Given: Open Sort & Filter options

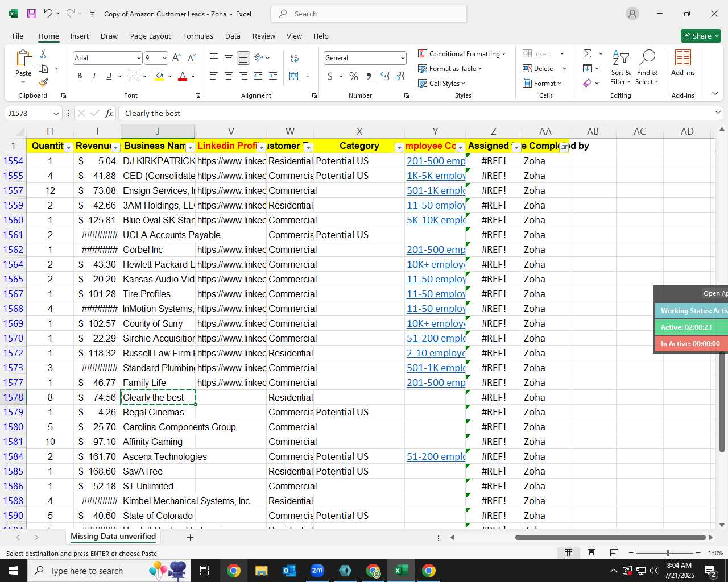Looking at the screenshot, I should click(621, 68).
